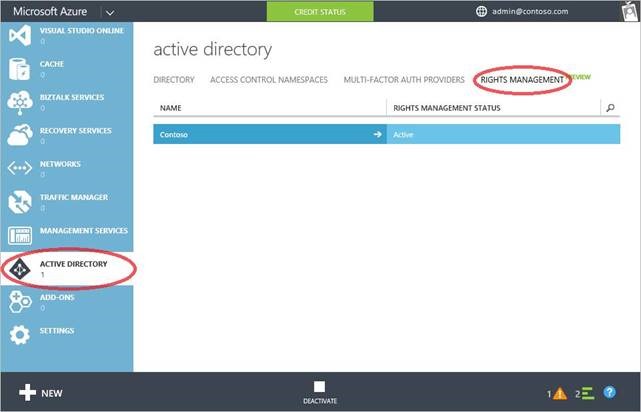Click the PREVIEW tag beside Rights Management

[580, 77]
